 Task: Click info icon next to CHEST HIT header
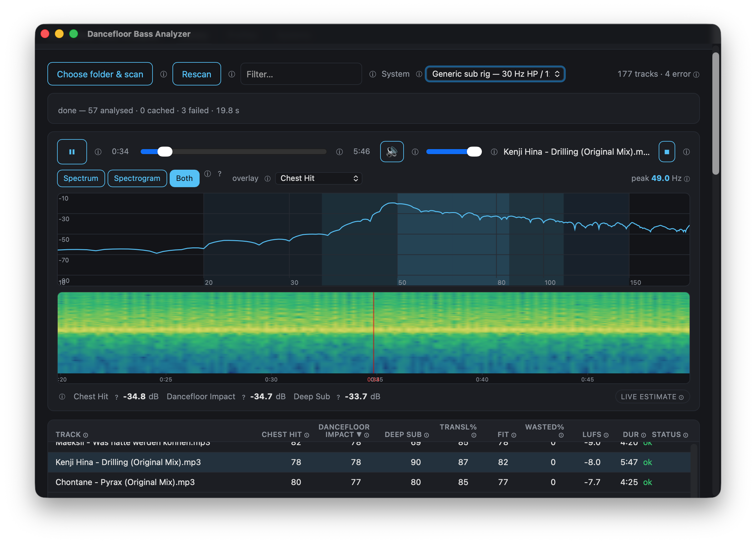click(x=307, y=435)
